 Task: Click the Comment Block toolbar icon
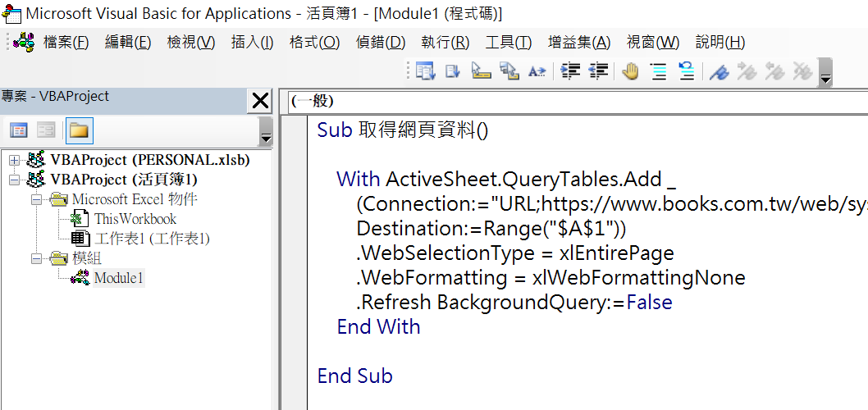pyautogui.click(x=659, y=71)
